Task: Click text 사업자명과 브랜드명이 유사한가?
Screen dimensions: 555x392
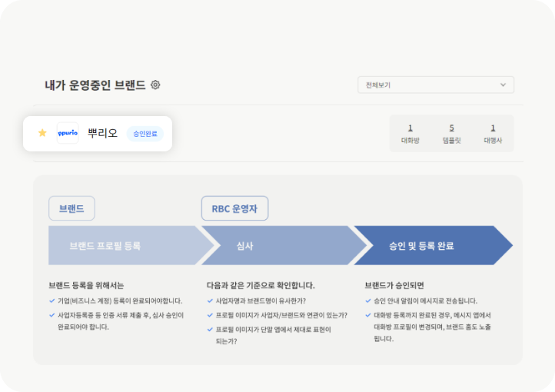Action: [261, 301]
